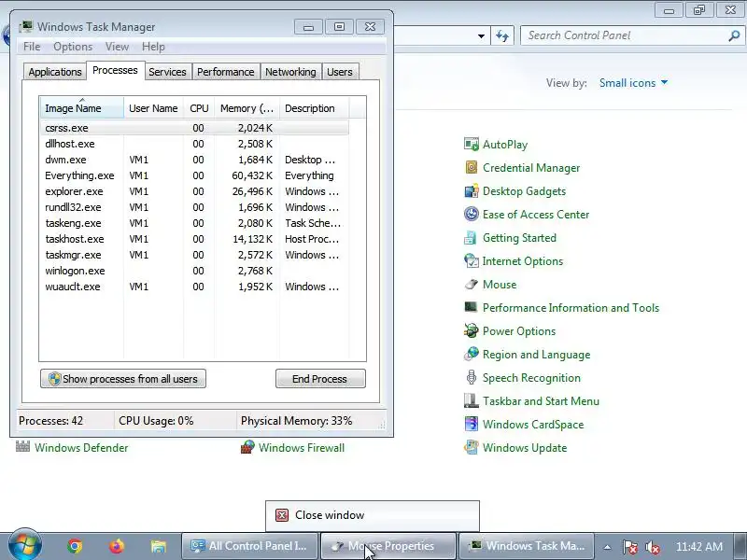747x560 pixels.
Task: Click the muted volume tray icon
Action: point(652,546)
